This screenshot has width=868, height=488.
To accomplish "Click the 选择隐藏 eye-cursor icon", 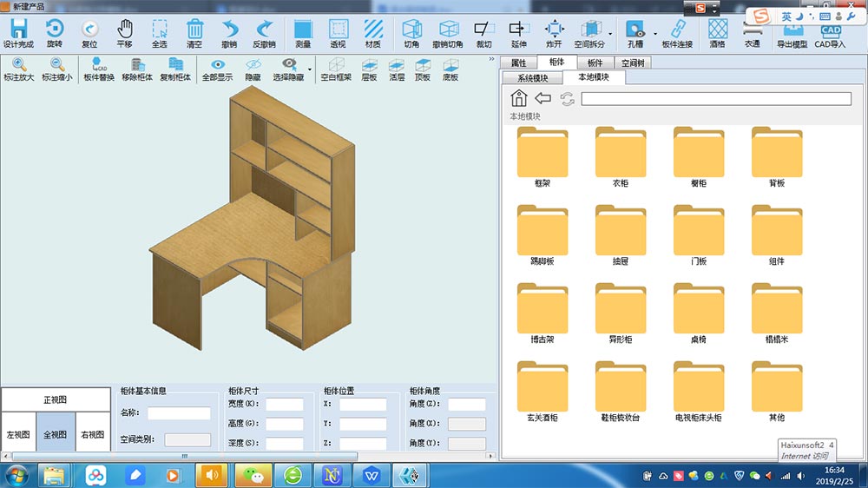I will tap(289, 65).
